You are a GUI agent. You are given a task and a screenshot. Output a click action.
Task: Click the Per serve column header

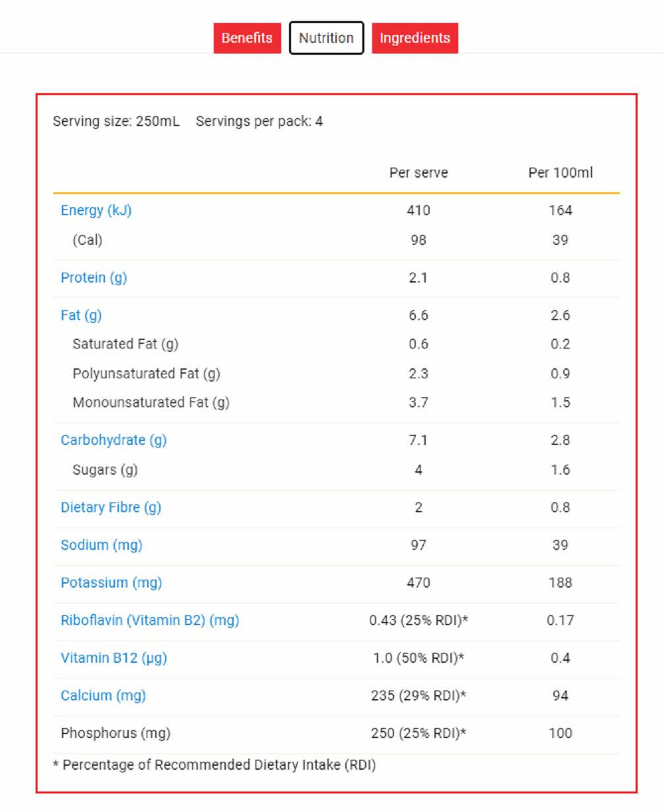click(x=419, y=173)
